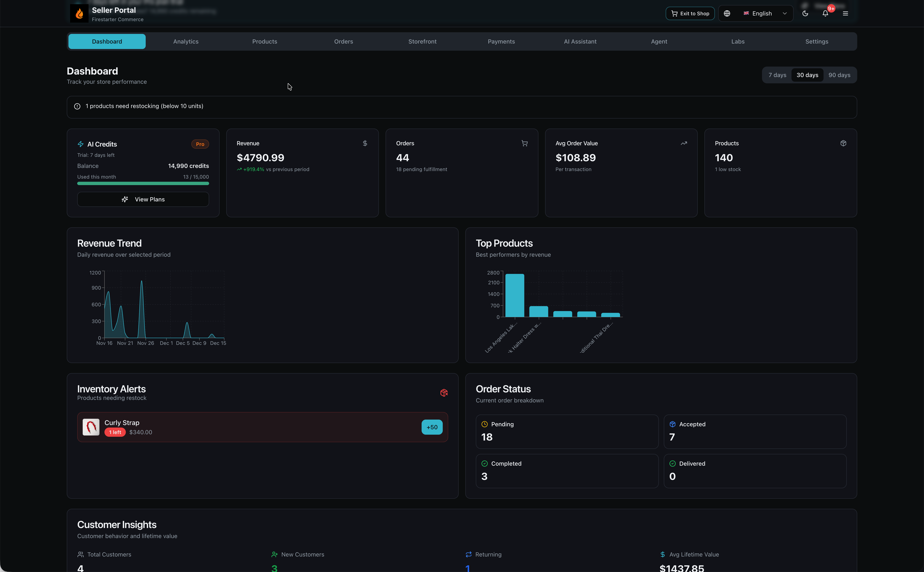Click the Orders cart icon

pos(524,143)
